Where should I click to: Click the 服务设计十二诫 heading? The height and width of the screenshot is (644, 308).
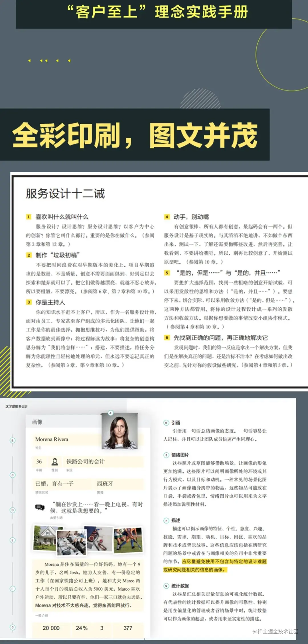pyautogui.click(x=65, y=194)
